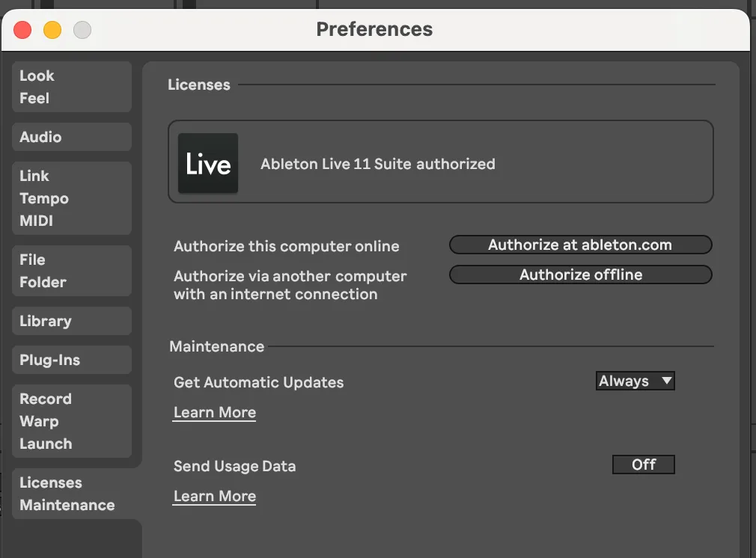This screenshot has width=756, height=558.
Task: Click Authorize at ableton.com button
Action: pos(581,245)
